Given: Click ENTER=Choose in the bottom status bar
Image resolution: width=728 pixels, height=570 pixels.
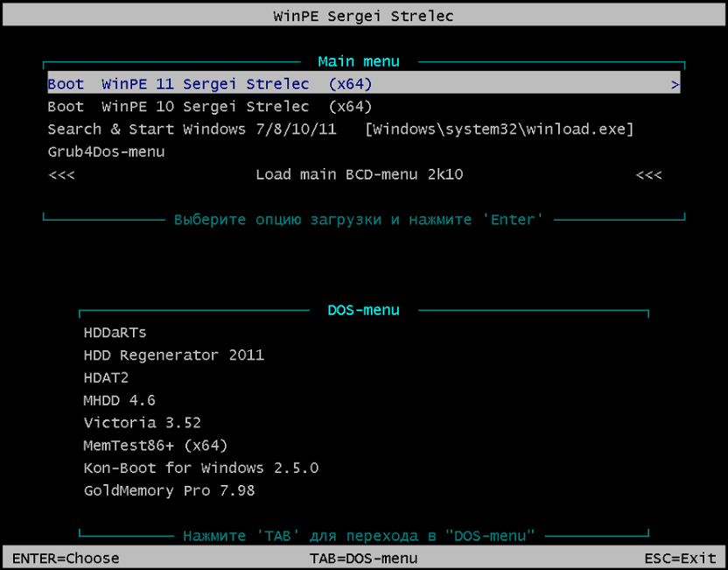Looking at the screenshot, I should (x=66, y=559).
